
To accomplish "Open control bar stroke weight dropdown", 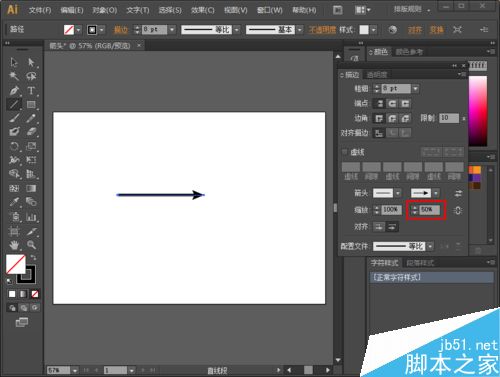I will pos(172,30).
